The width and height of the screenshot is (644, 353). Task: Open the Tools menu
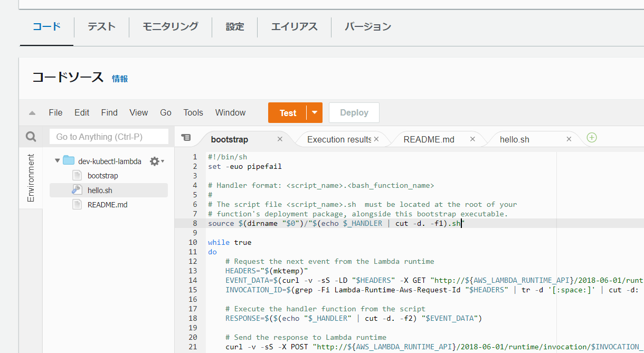[x=193, y=113]
